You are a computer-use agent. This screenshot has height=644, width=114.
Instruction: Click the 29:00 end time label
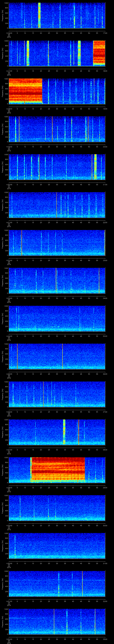click(105, 487)
